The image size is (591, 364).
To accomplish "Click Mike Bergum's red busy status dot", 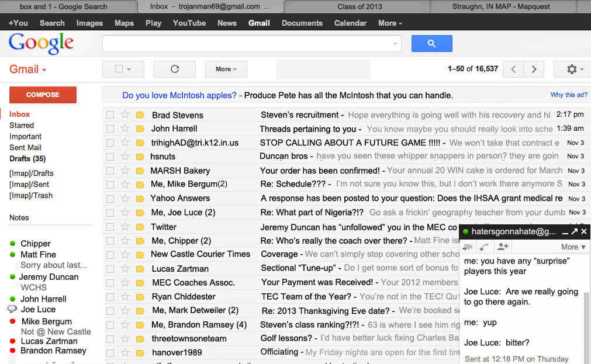I will [x=12, y=321].
